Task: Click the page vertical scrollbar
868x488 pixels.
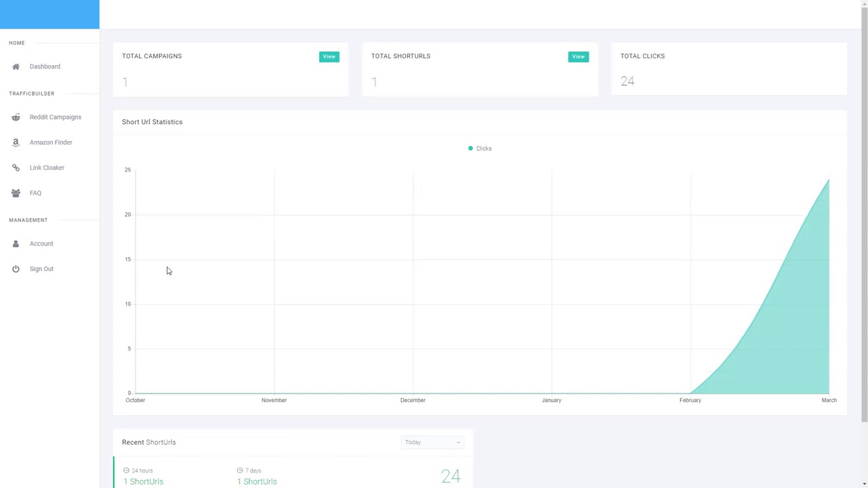Action: [x=864, y=215]
